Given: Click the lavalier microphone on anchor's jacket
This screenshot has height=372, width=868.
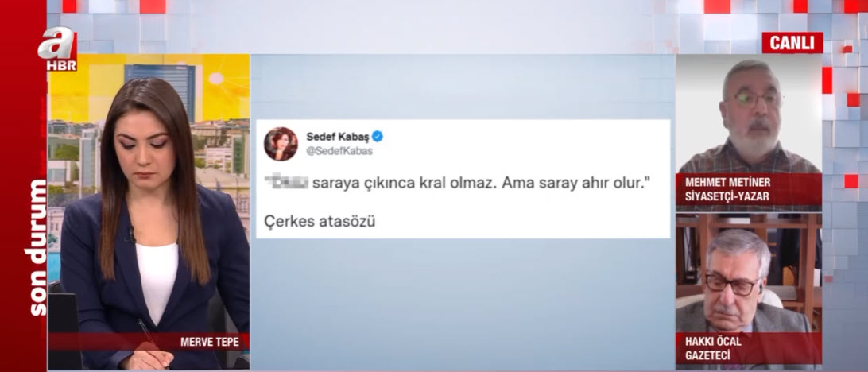Looking at the screenshot, I should (x=132, y=234).
